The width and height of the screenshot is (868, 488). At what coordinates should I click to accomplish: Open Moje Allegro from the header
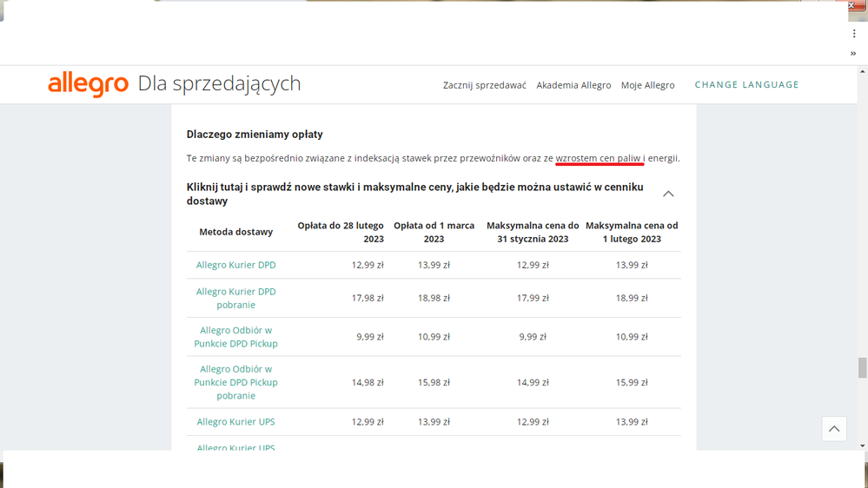pos(647,85)
